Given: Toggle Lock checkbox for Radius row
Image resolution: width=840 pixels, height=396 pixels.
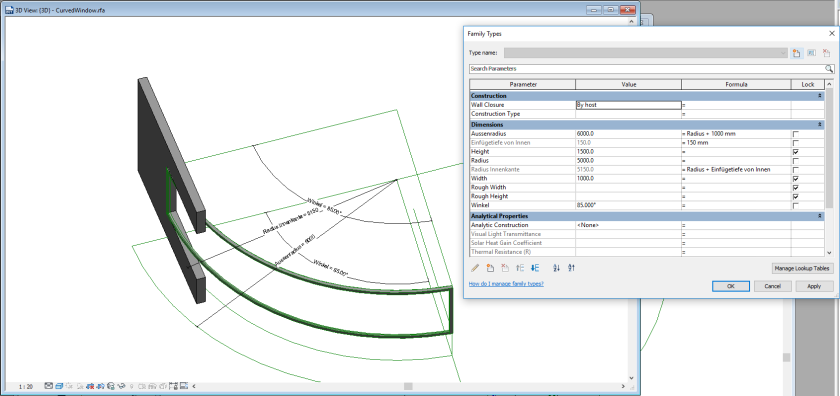Looking at the screenshot, I should (796, 160).
